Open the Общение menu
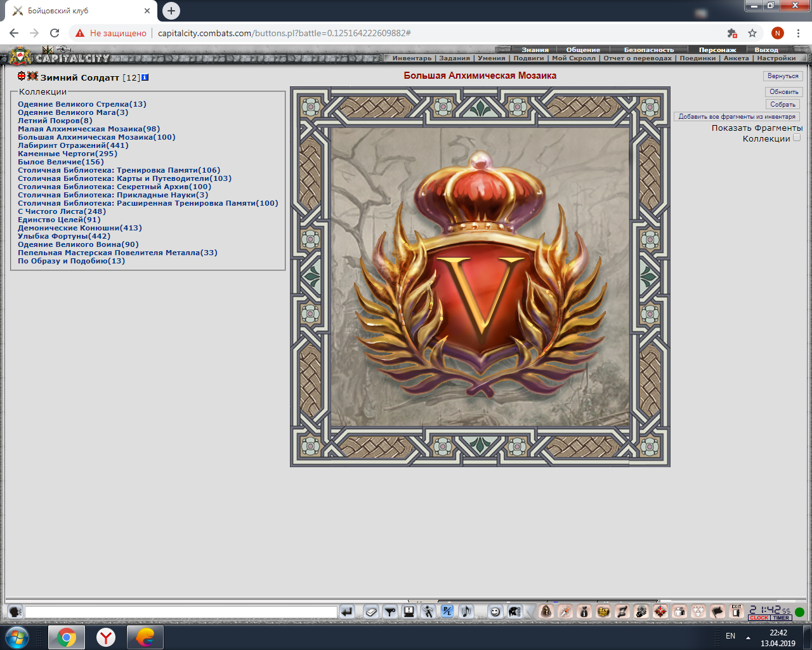This screenshot has width=812, height=650. click(x=583, y=50)
